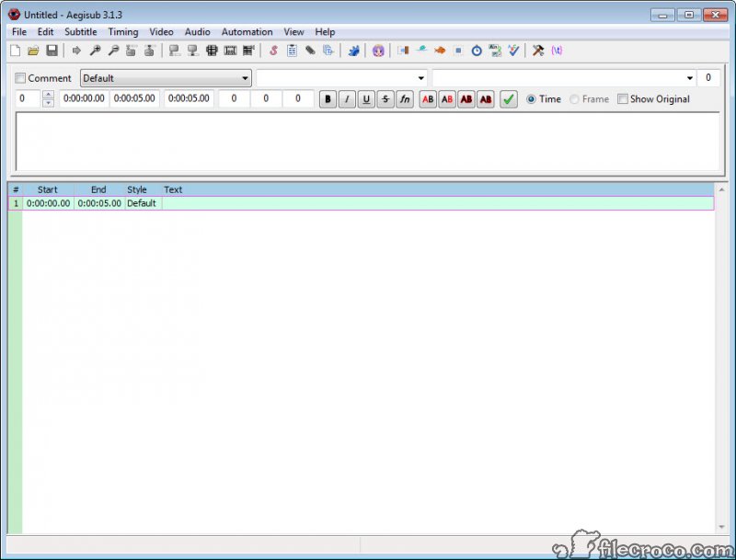Screen dimensions: 736x560
Task: Click the start time field 0:00:00.00
Action: pyautogui.click(x=84, y=98)
